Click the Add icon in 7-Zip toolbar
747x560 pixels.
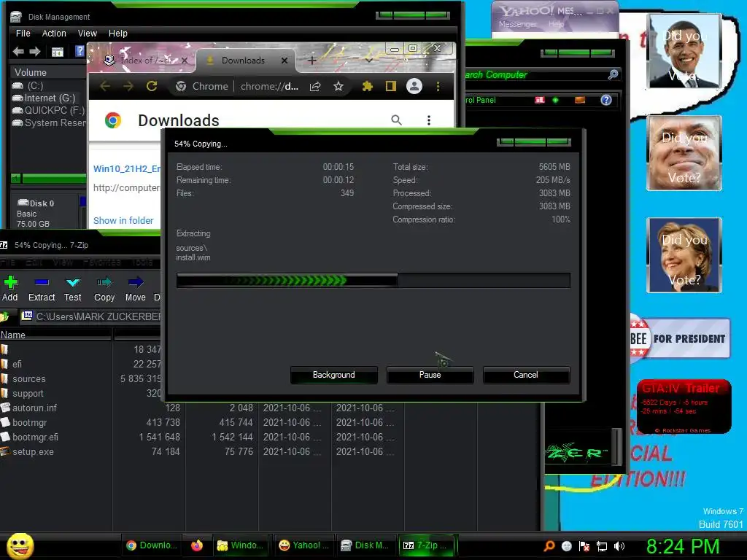(10, 289)
